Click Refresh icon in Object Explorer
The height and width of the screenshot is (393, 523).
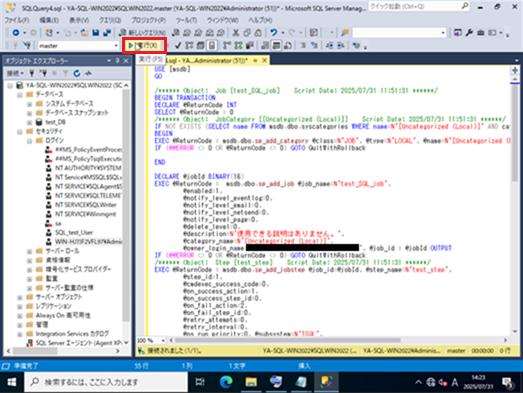(77, 73)
